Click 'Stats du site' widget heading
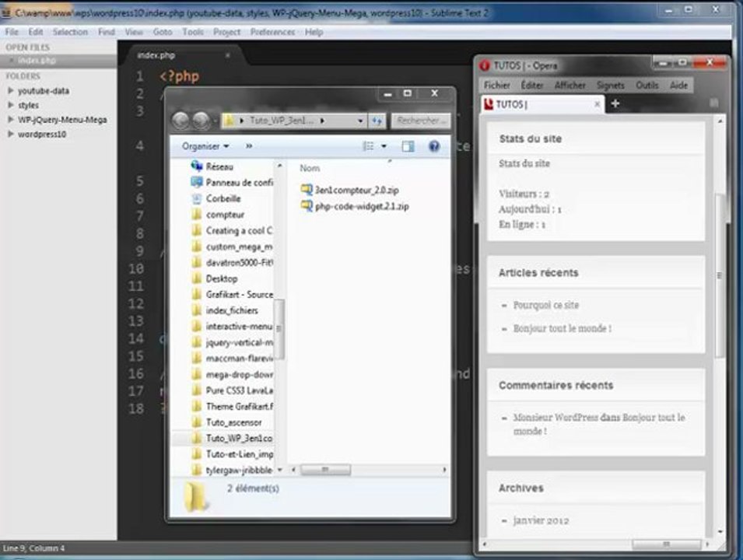Image resolution: width=743 pixels, height=560 pixels. pos(531,138)
